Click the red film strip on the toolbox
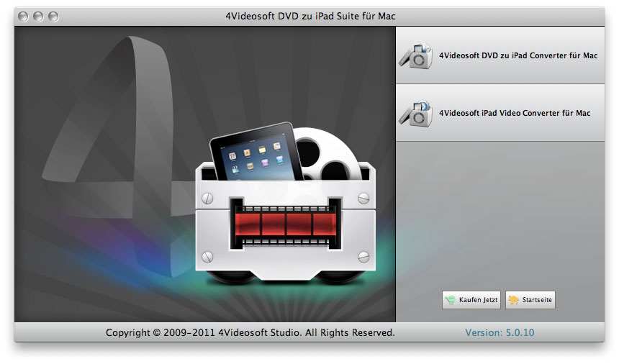The height and width of the screenshot is (364, 619). pos(284,222)
